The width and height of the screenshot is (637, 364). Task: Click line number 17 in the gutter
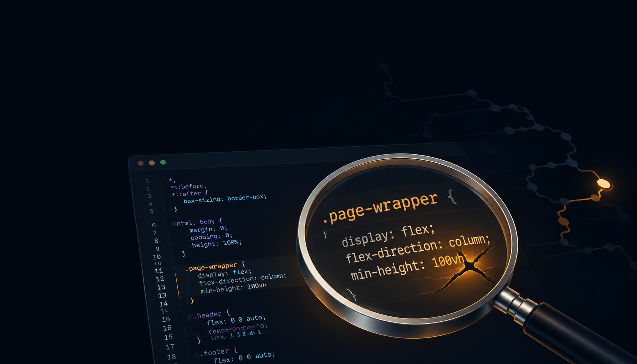pyautogui.click(x=170, y=347)
